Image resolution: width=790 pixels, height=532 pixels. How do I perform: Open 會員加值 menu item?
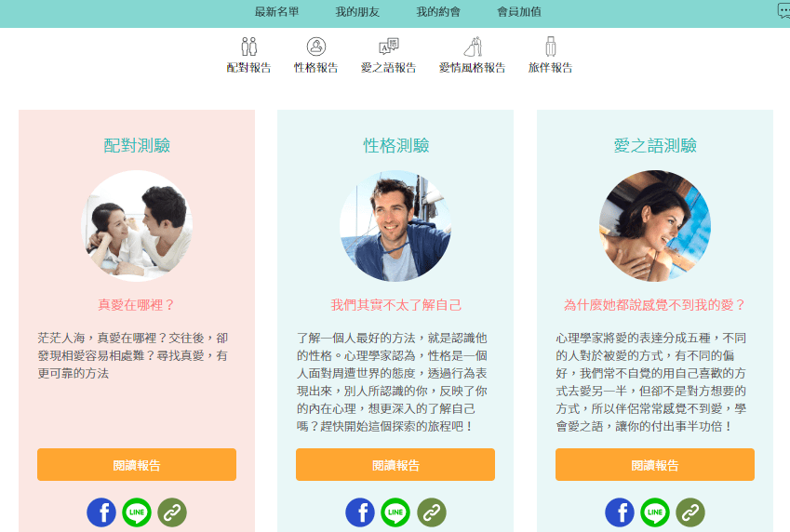point(519,11)
